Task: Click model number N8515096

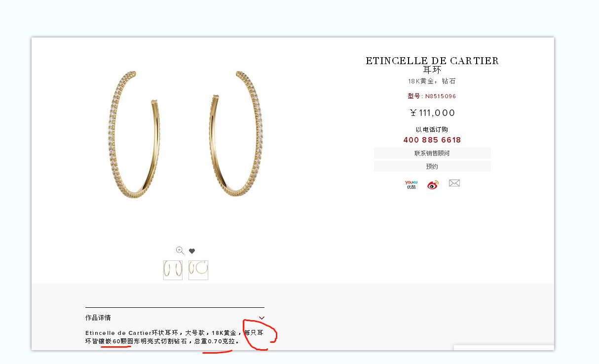Action: [x=441, y=96]
